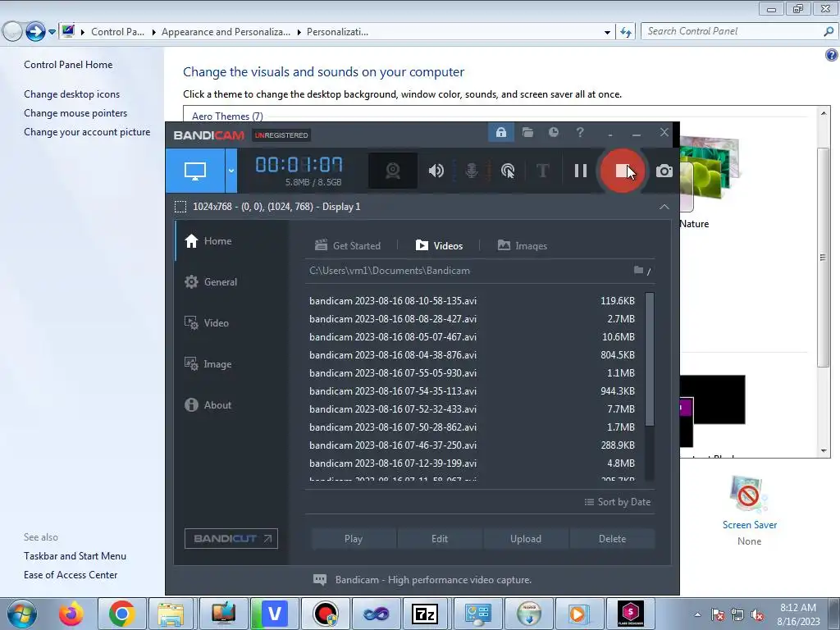This screenshot has height=630, width=840.
Task: Open Firefox from the taskbar
Action: point(71,614)
